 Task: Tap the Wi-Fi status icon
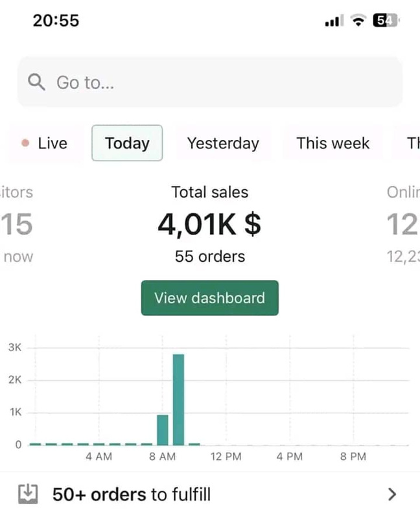(358, 21)
